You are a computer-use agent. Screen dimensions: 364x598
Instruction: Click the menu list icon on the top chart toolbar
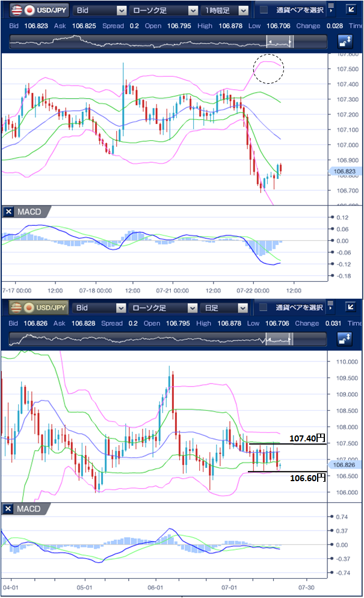(332, 10)
